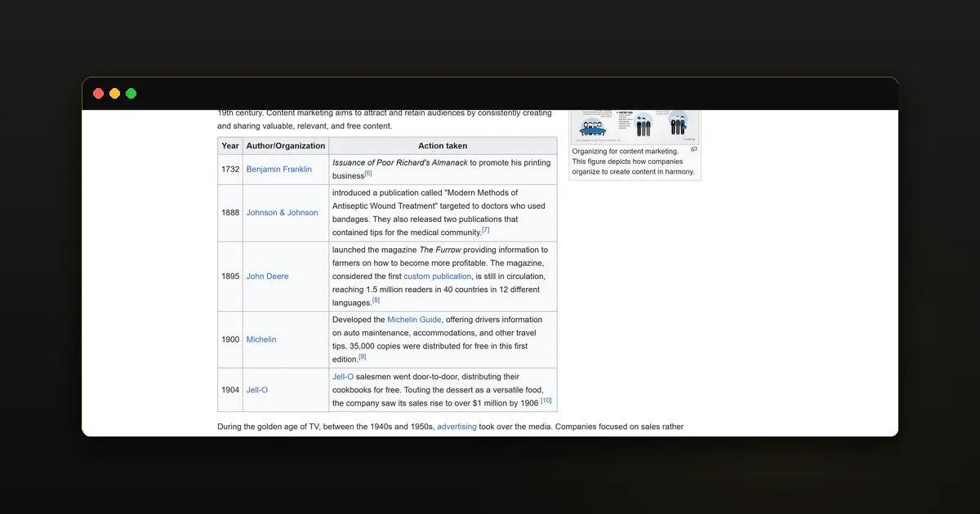Click the 'and sharing valuable, relevant, and free content' line
980x514 pixels.
305,126
